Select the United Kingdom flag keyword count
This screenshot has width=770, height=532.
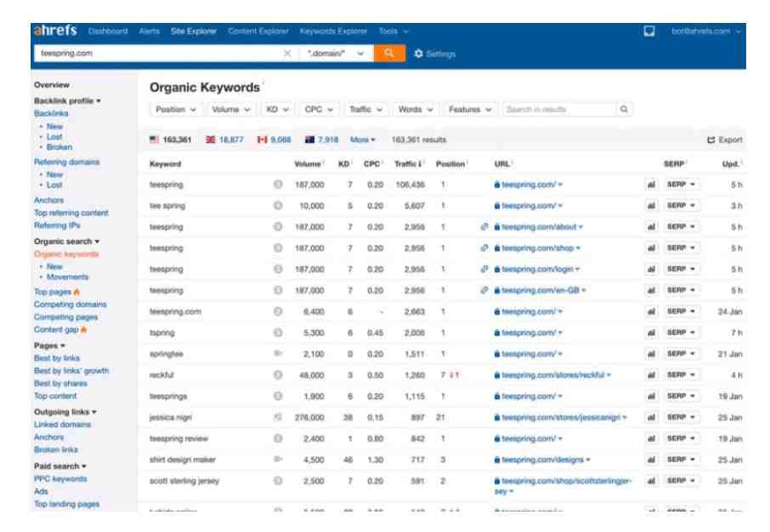(x=224, y=139)
